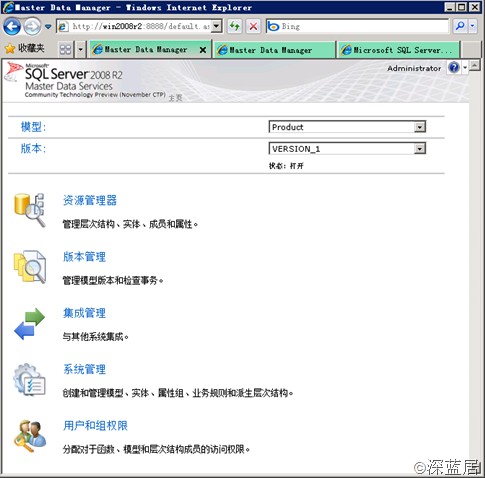Image resolution: width=485 pixels, height=478 pixels.
Task: Click the 版本 label
Action: click(33, 148)
